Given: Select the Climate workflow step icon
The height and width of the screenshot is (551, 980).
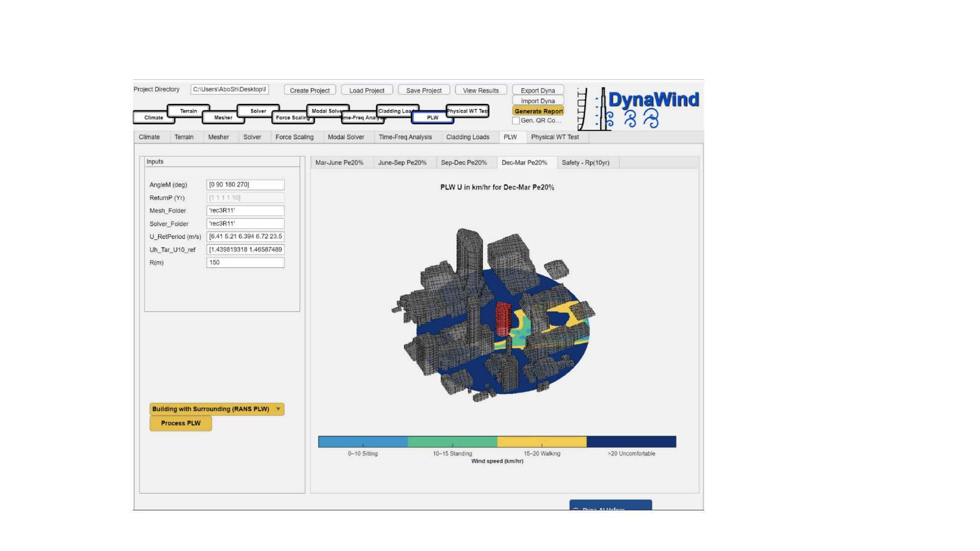Looking at the screenshot, I should coord(153,118).
